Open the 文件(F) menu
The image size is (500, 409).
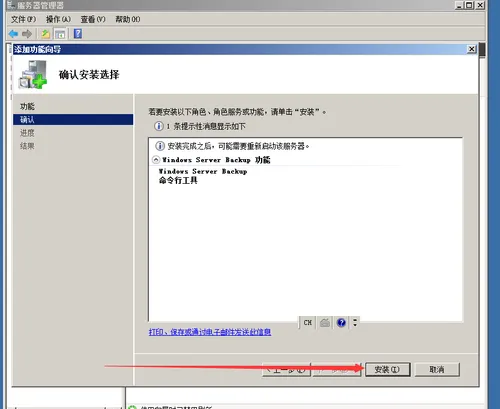click(x=23, y=19)
